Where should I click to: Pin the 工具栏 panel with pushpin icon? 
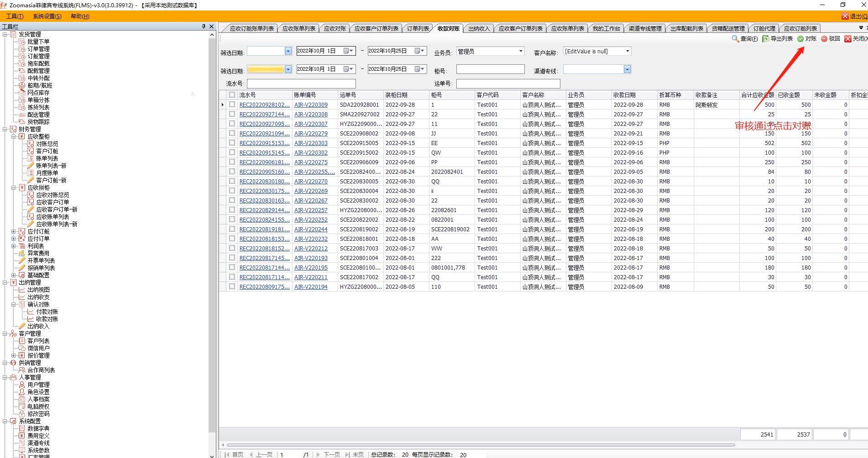click(204, 26)
